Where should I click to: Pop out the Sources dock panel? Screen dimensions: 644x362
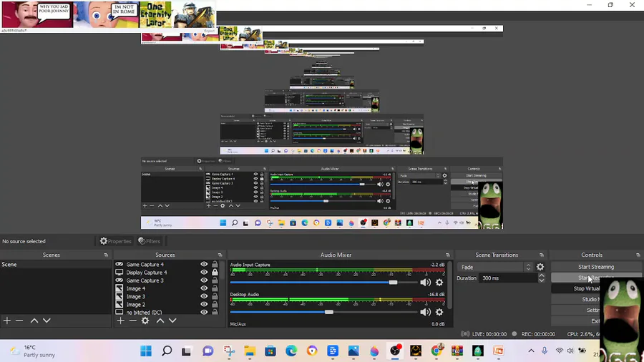tap(220, 255)
